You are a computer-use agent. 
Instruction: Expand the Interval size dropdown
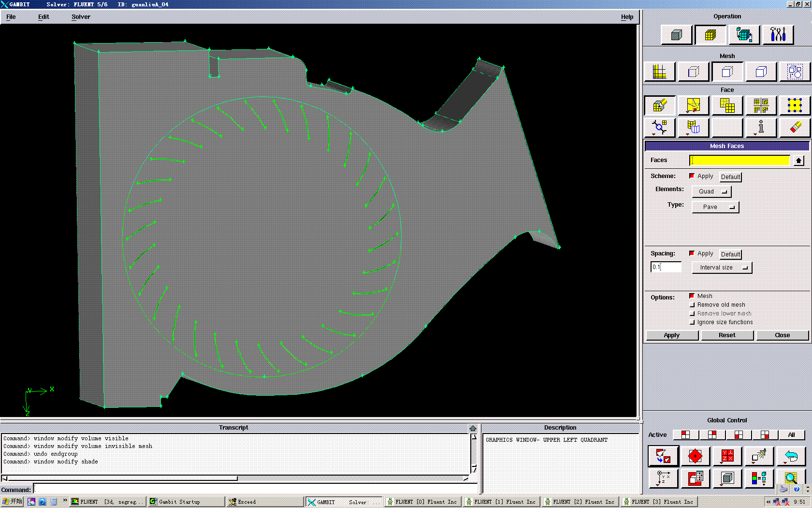click(x=722, y=268)
